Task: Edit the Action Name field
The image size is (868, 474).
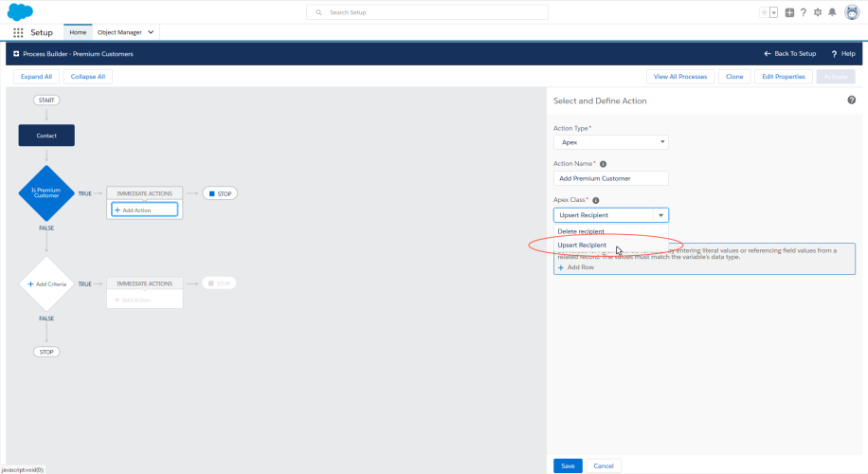Action: [x=610, y=178]
